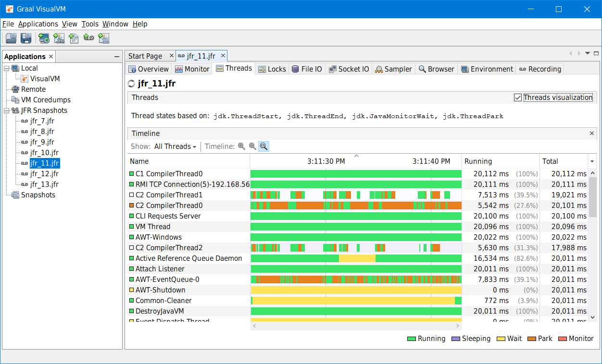The width and height of the screenshot is (602, 364).
Task: Toggle the timeline fit-to-width zoom button
Action: (x=263, y=146)
